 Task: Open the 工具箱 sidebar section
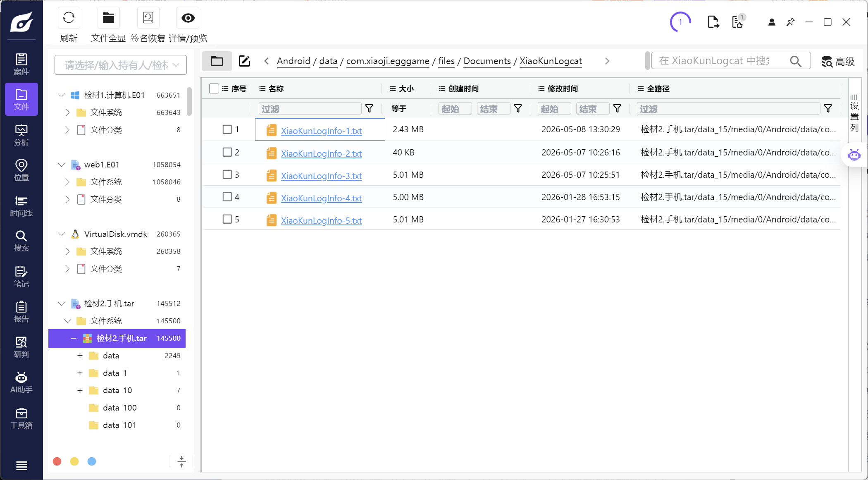(21, 418)
